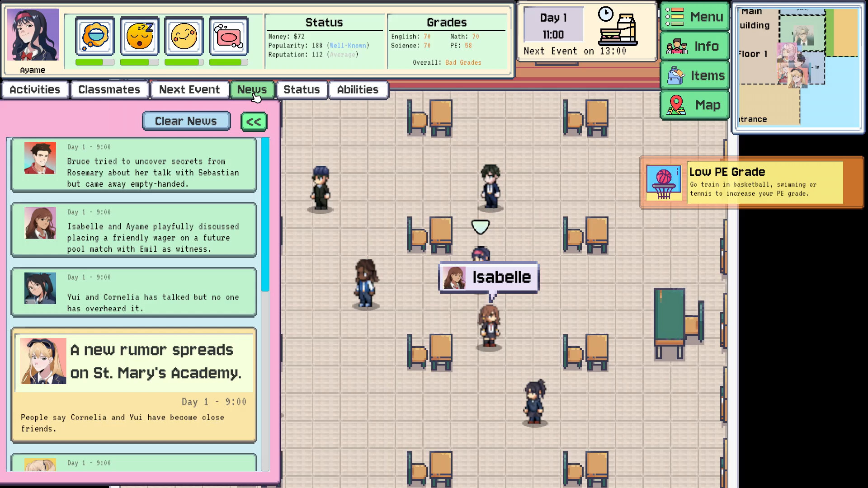Click the hunger green progress bar
Image resolution: width=868 pixels, height=488 pixels.
[x=95, y=62]
